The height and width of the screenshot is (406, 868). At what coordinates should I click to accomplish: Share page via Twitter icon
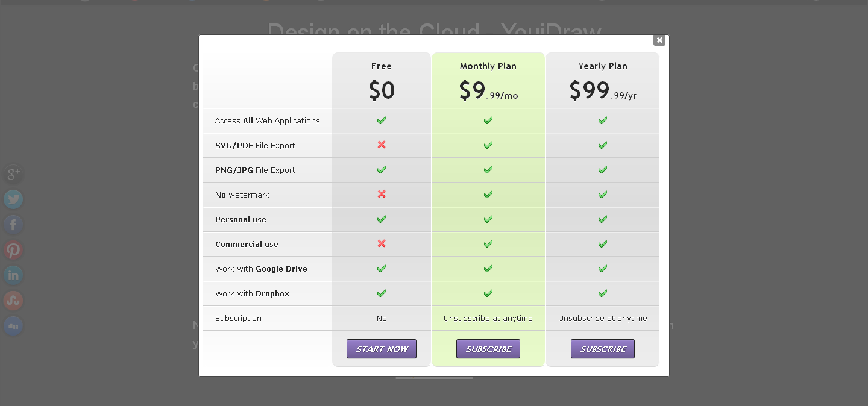[13, 199]
